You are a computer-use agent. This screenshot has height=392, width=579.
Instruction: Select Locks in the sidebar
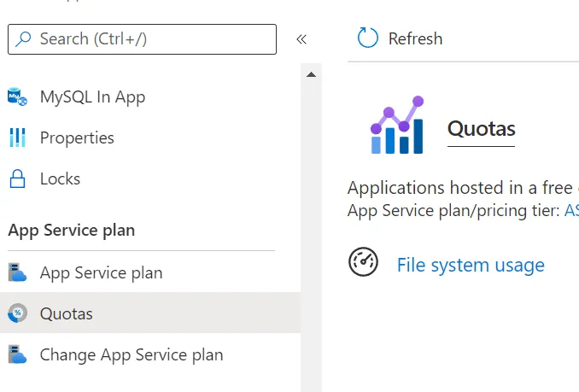[x=60, y=178]
